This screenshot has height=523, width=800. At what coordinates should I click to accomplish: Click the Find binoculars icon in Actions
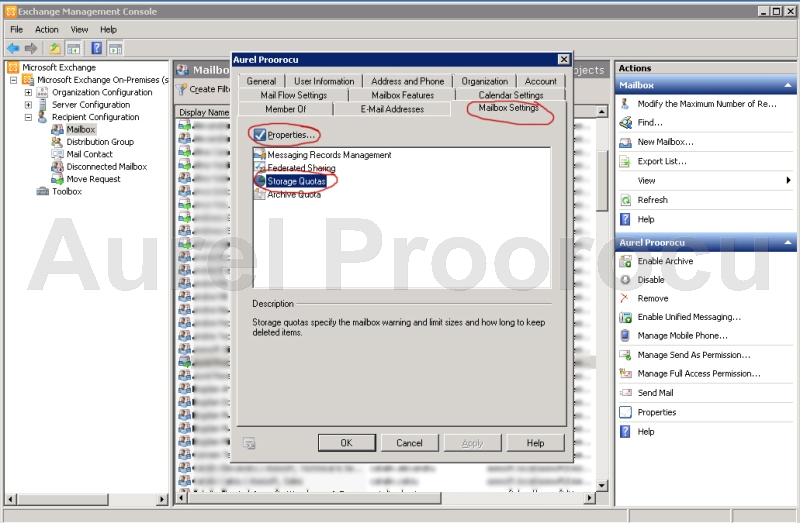pyautogui.click(x=625, y=122)
